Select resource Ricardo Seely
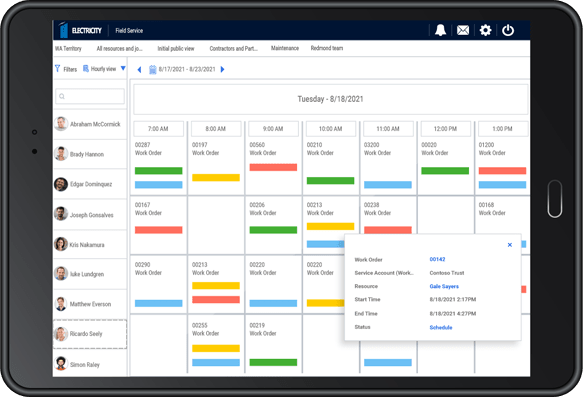 coord(90,334)
